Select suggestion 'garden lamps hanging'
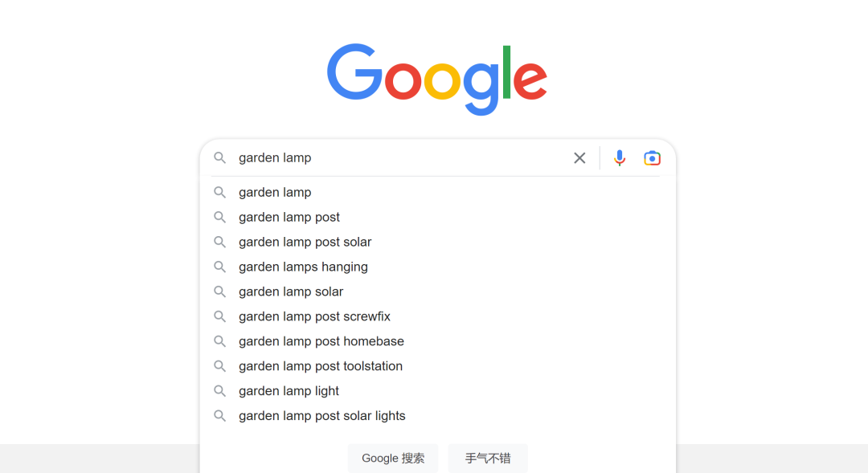The image size is (868, 473). coord(303,266)
